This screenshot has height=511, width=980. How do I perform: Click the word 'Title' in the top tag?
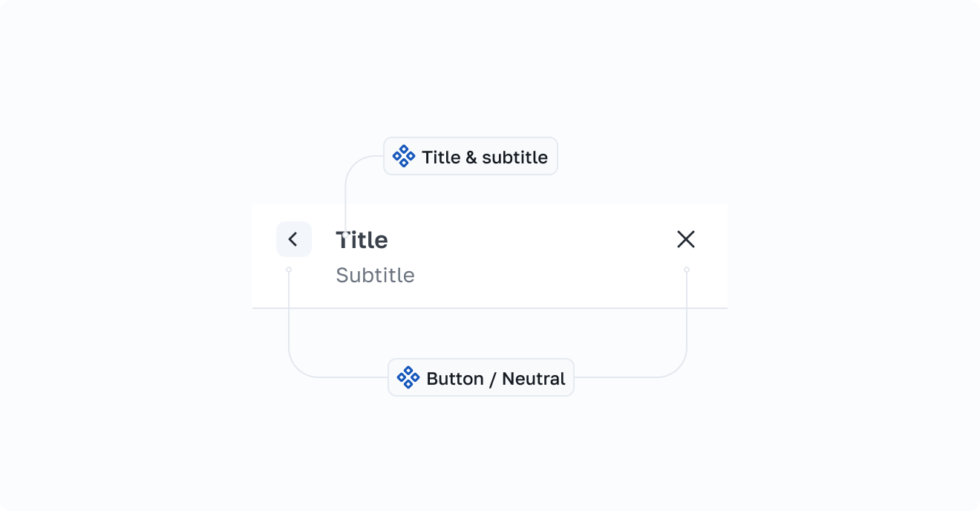(440, 157)
